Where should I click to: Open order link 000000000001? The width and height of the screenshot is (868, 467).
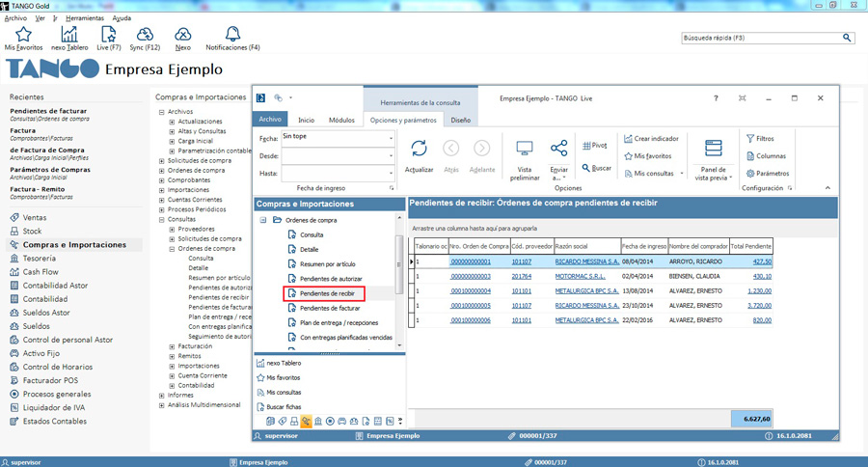pyautogui.click(x=471, y=261)
